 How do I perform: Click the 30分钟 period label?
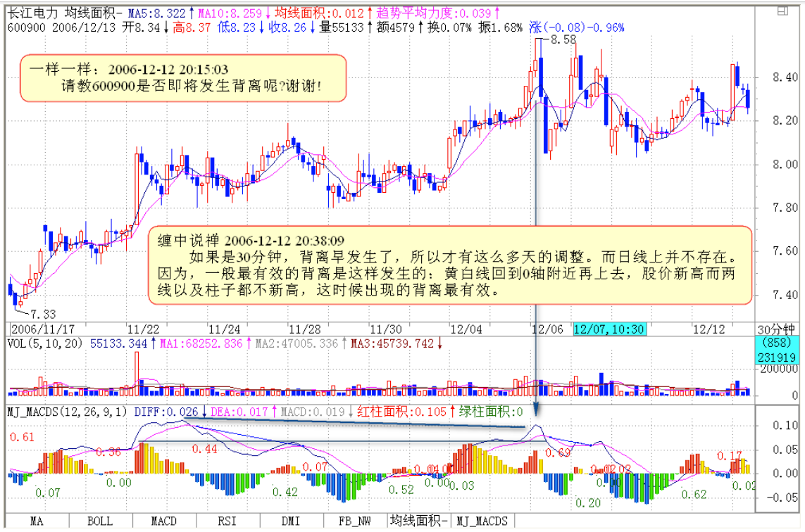[775, 329]
